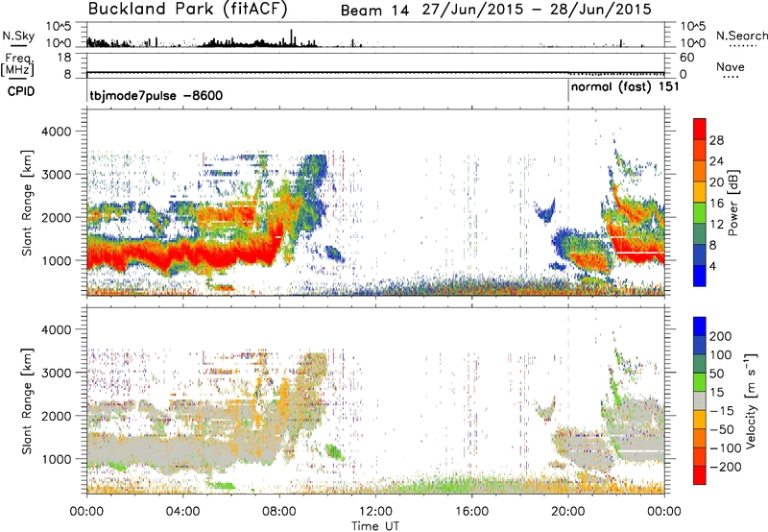The width and height of the screenshot is (768, 532).
Task: Click the 'Time UT' axis label
Action: coord(375,525)
